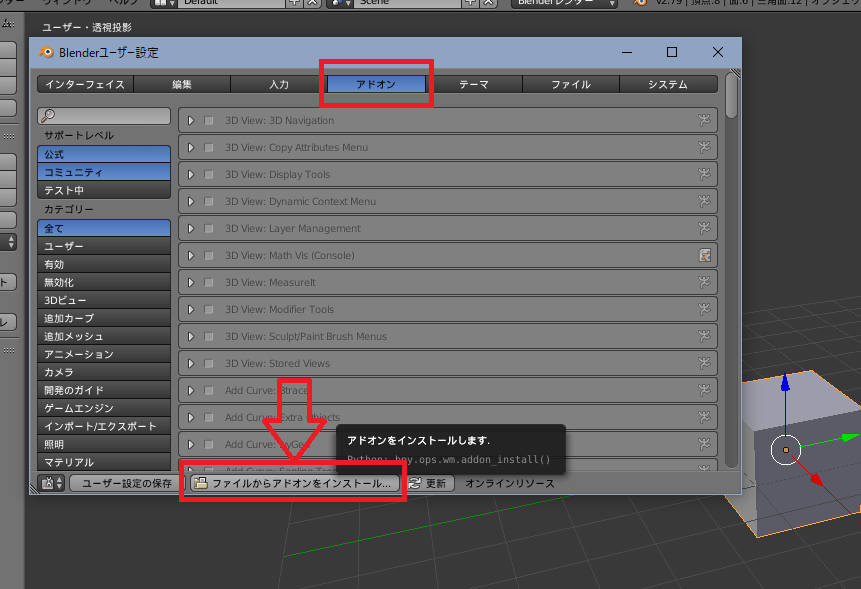Expand the Add Curve: Btrace addon details
Image resolution: width=861 pixels, height=589 pixels.
click(191, 390)
